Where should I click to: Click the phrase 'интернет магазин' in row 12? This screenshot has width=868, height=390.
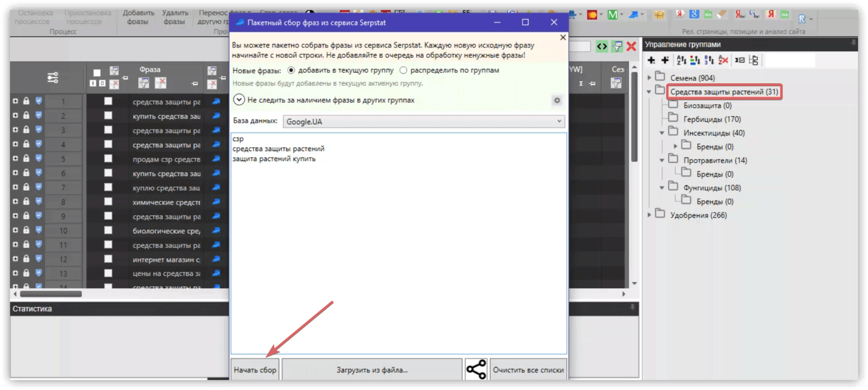click(x=166, y=259)
